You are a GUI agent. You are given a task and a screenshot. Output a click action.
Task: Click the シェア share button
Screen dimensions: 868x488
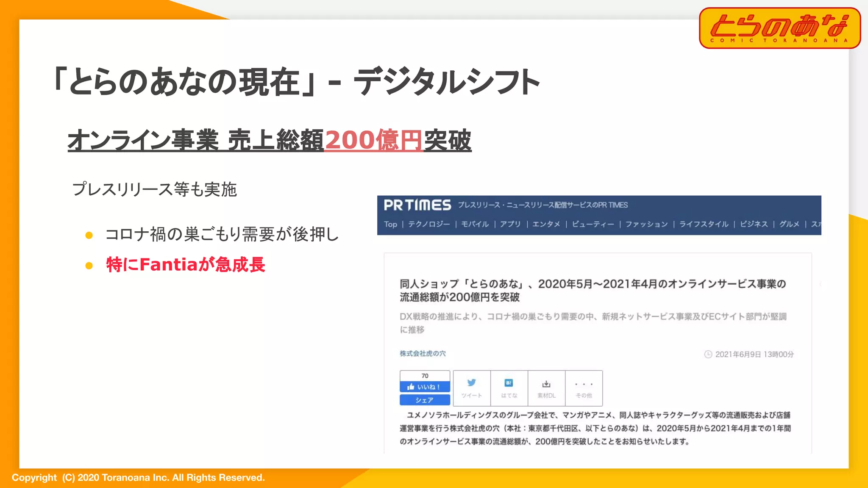(425, 400)
